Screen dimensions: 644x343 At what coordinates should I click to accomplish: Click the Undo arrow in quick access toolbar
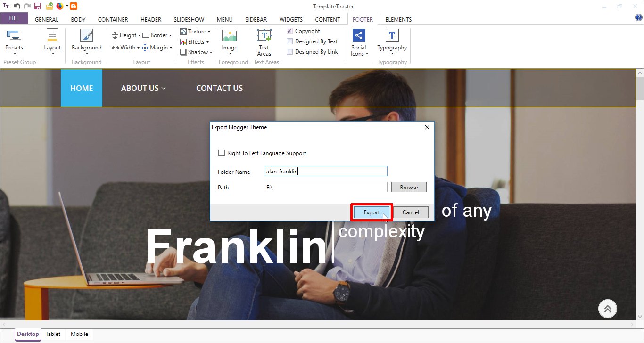[17, 6]
